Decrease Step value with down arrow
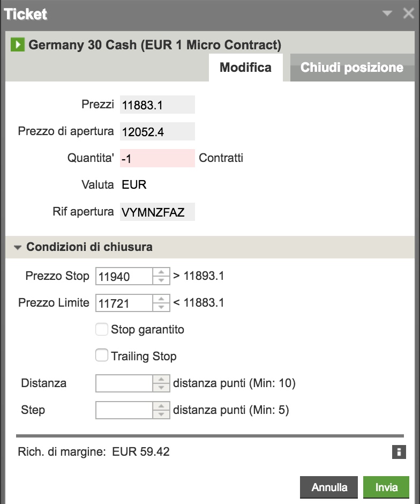Screen dimensions: 420x504 point(161,414)
